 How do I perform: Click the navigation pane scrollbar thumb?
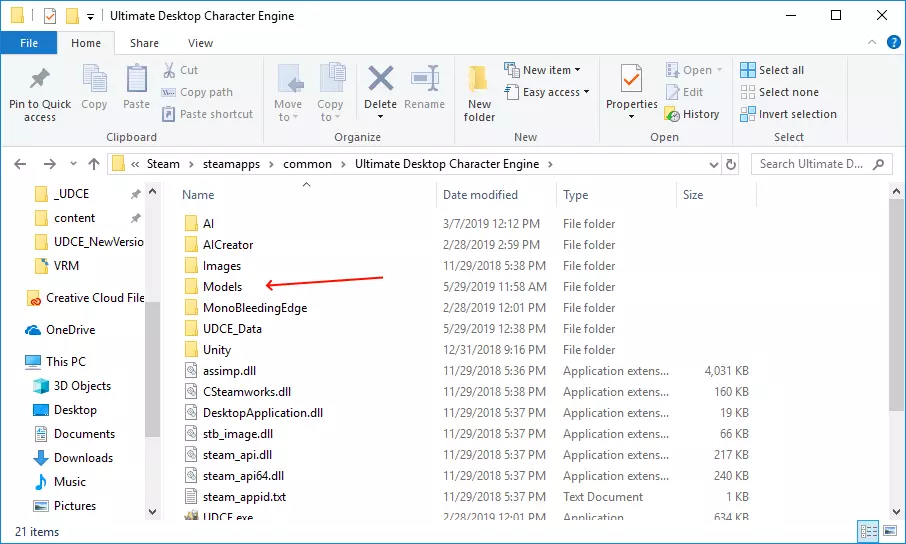(152, 369)
